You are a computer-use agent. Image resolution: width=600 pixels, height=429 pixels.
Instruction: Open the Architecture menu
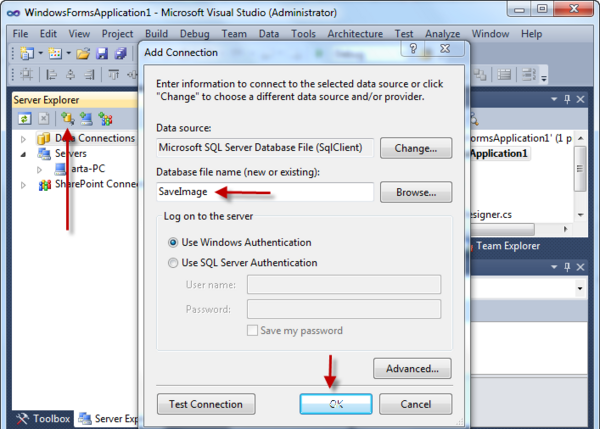(x=355, y=34)
